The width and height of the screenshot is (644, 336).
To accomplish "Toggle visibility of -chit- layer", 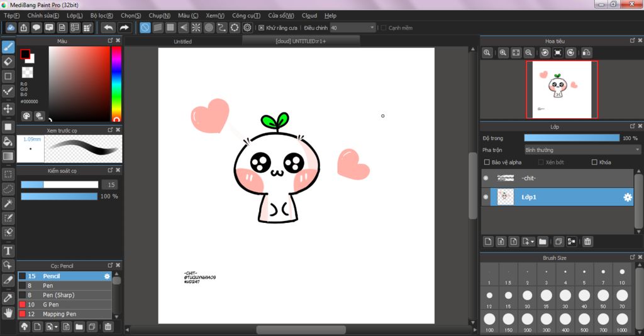I will [x=486, y=178].
